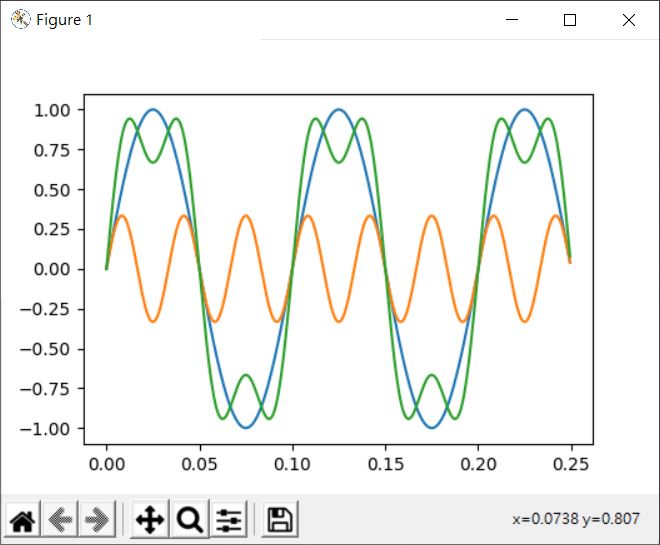Go forward to the next view

97,519
